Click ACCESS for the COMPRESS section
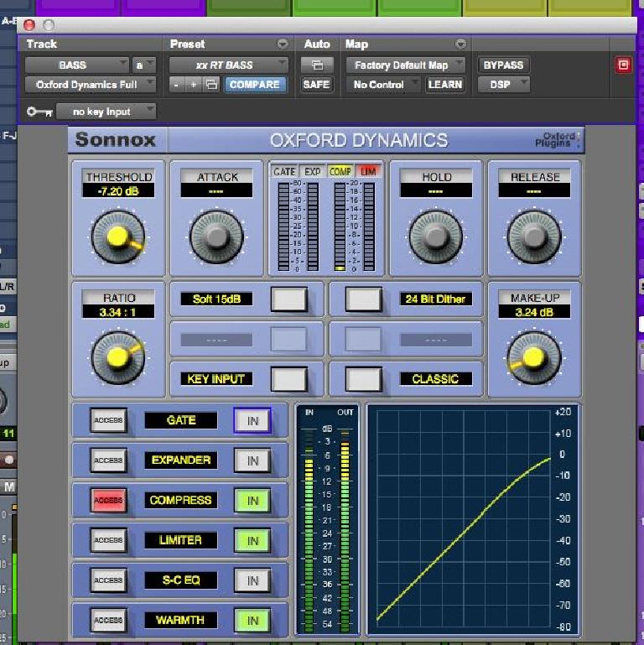 108,500
